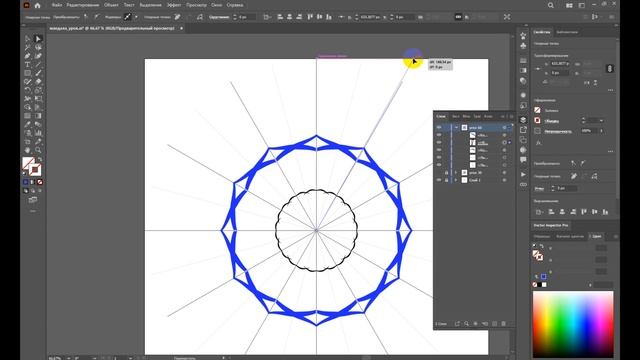640x360 pixels.
Task: Select the Eyedropper tool
Action: point(27,124)
